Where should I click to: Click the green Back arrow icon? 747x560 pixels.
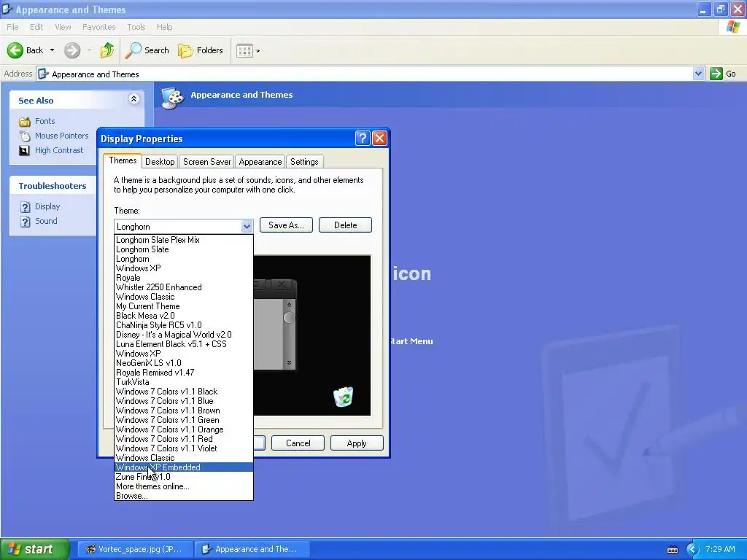click(x=15, y=50)
